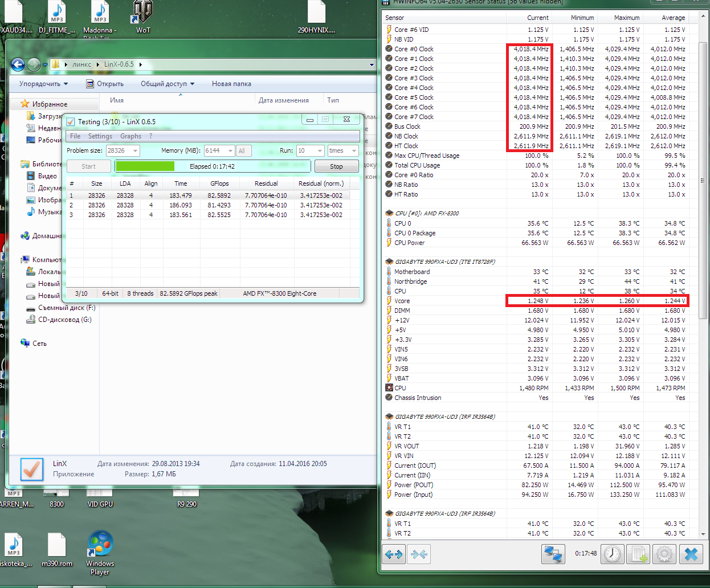Click lightning icon on CPU Power row
Image resolution: width=710 pixels, height=588 pixels.
[x=389, y=243]
